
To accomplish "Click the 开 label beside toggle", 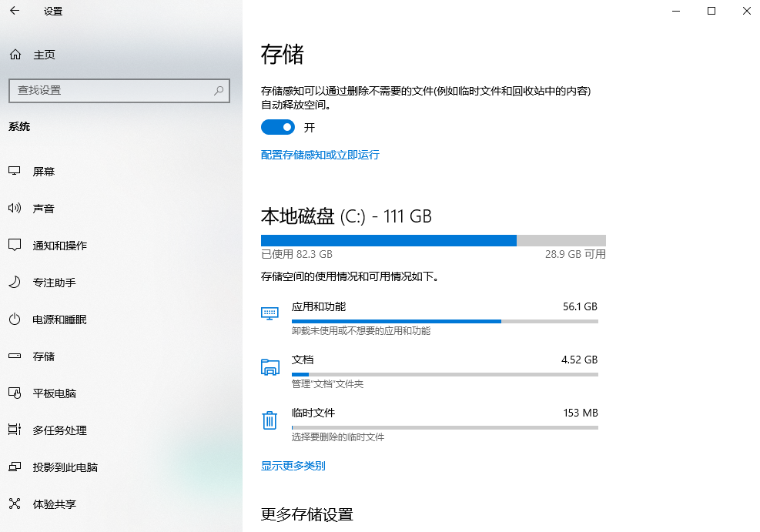I will click(x=310, y=128).
